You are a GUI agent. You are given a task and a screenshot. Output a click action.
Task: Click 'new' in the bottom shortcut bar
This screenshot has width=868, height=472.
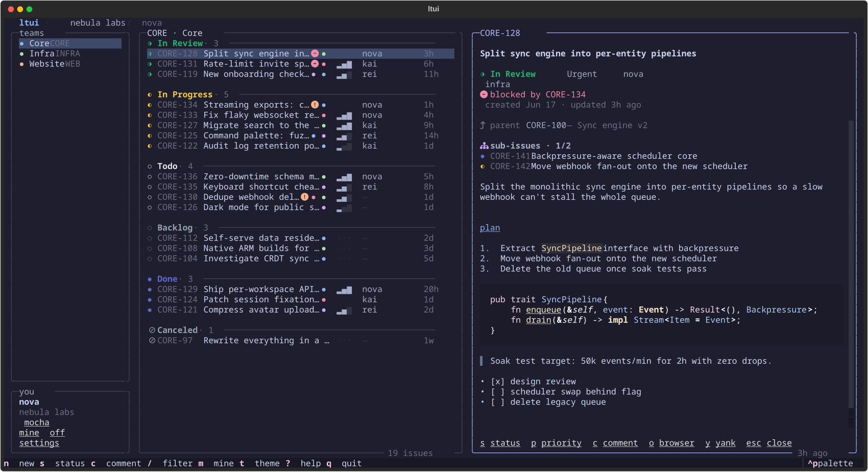click(x=27, y=463)
